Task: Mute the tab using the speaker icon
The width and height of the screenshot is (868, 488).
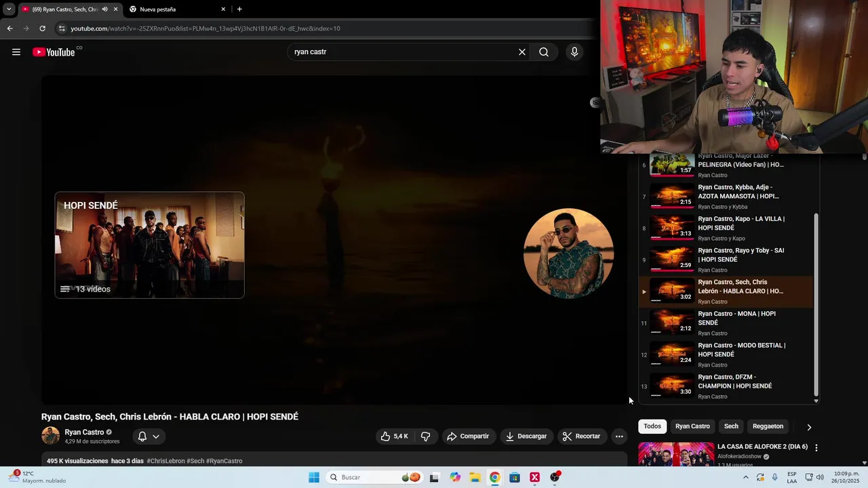Action: pyautogui.click(x=104, y=9)
